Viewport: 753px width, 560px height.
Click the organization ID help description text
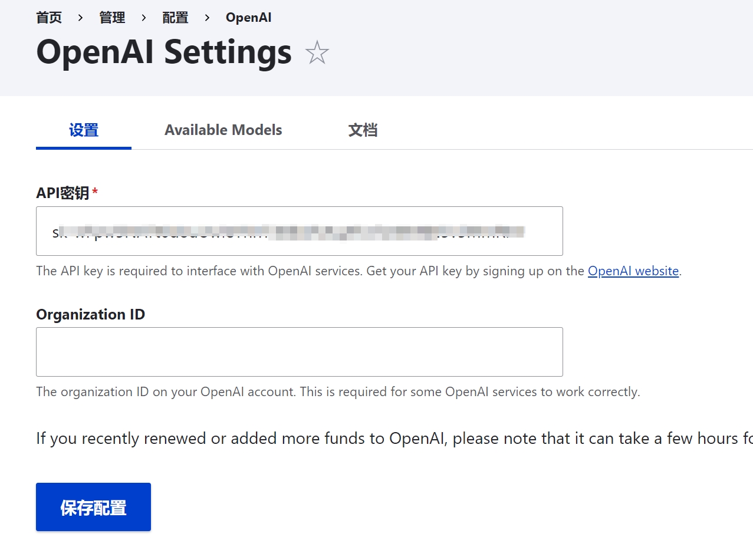coord(338,392)
